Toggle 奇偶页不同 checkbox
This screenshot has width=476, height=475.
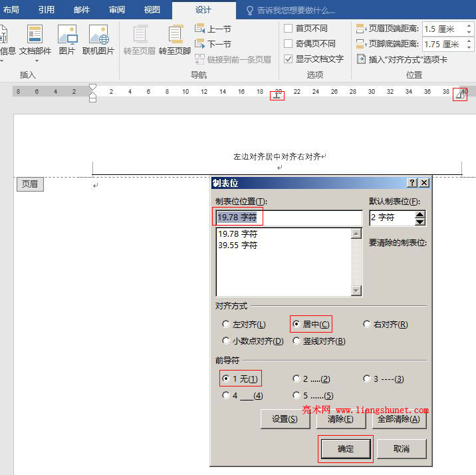point(288,43)
